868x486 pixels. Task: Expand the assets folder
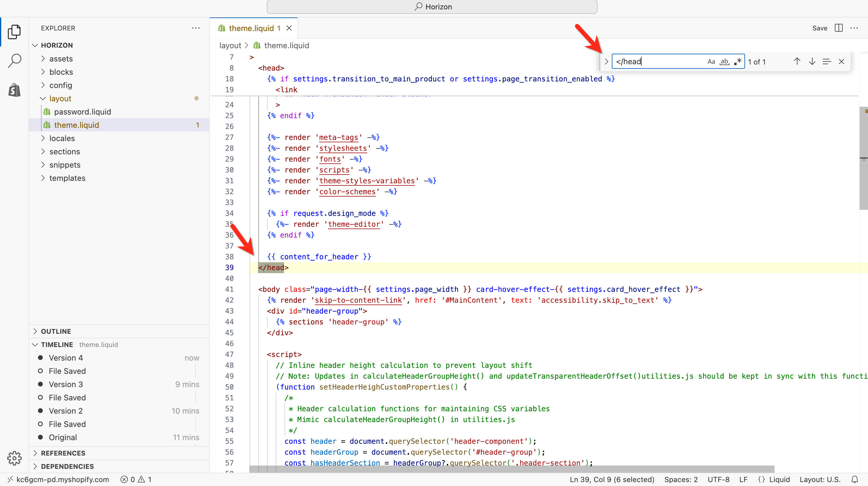point(61,59)
